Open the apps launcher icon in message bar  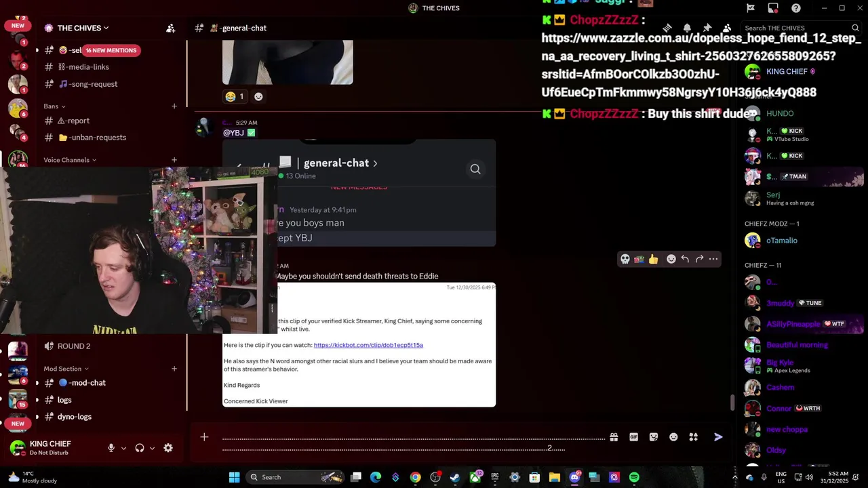693,437
